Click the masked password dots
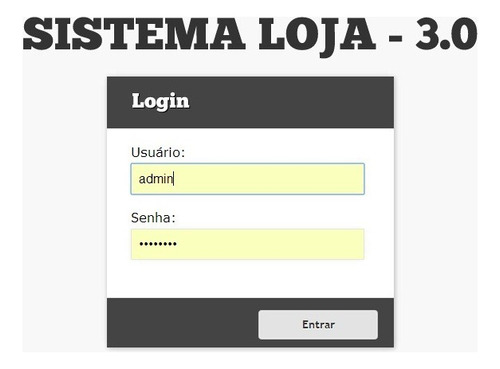Viewport: 500px width, 369px height. [x=158, y=244]
